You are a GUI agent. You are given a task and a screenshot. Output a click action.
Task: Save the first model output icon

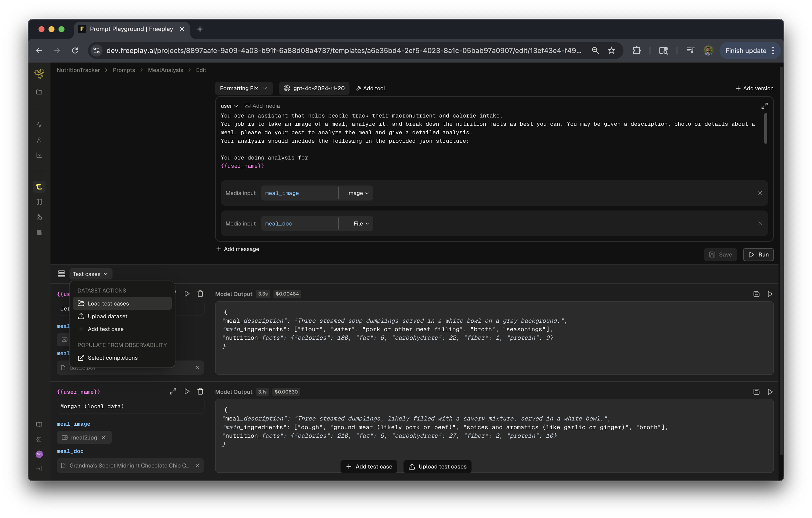pyautogui.click(x=756, y=294)
